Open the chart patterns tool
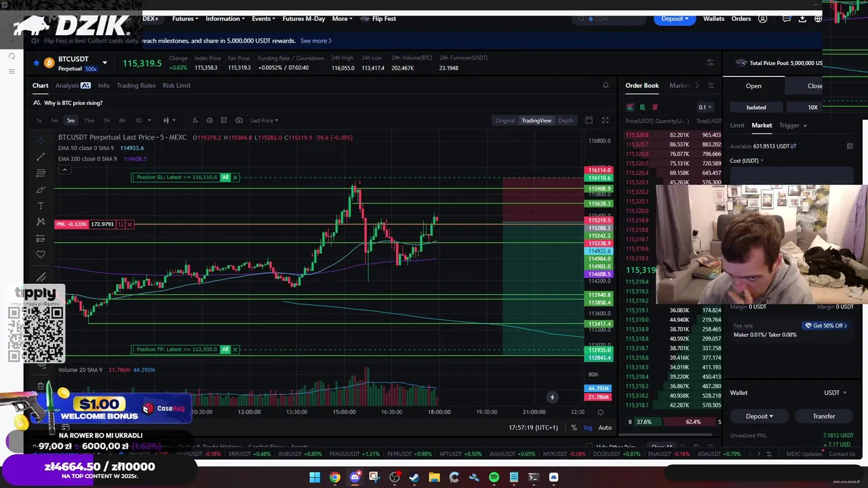 click(x=41, y=222)
